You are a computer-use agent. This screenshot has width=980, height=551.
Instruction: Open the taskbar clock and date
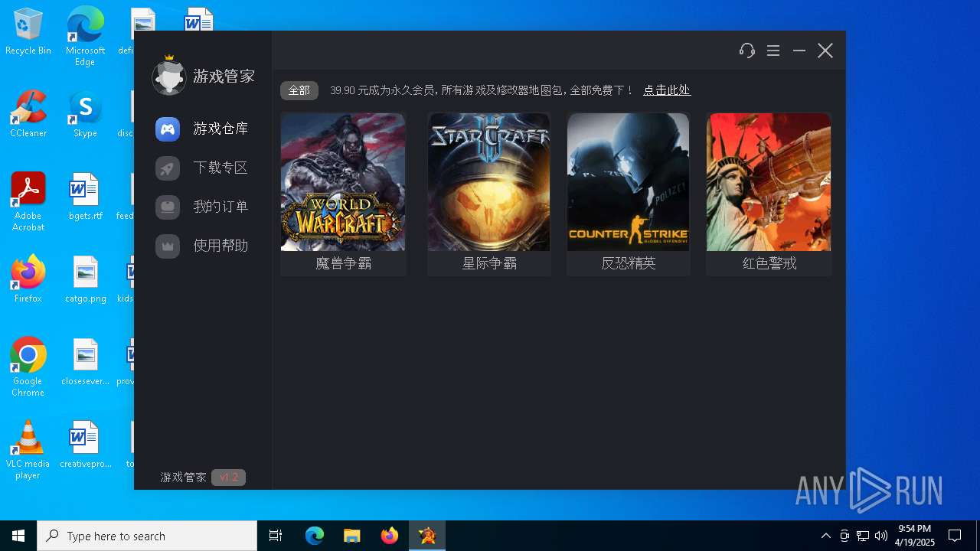tap(915, 536)
